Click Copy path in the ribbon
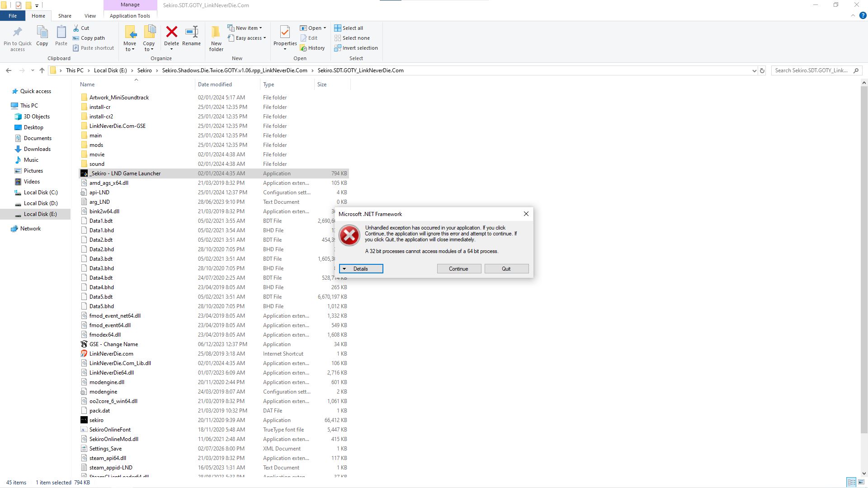 pyautogui.click(x=89, y=38)
